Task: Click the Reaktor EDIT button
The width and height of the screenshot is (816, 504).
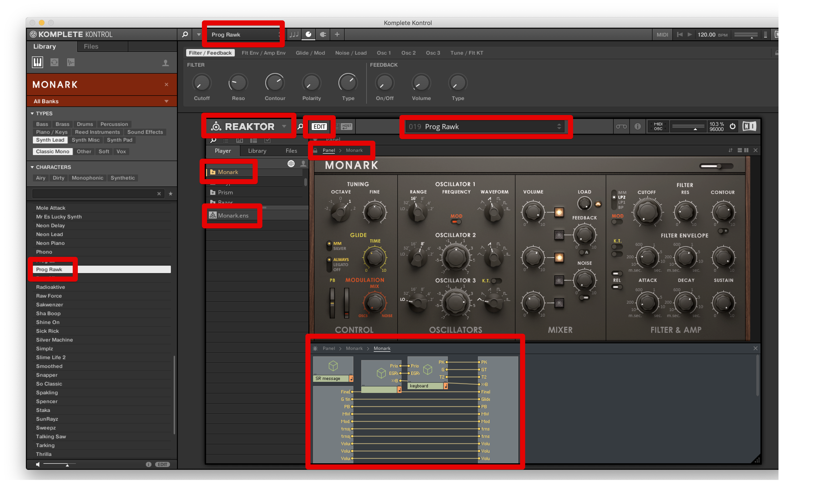Action: click(319, 127)
